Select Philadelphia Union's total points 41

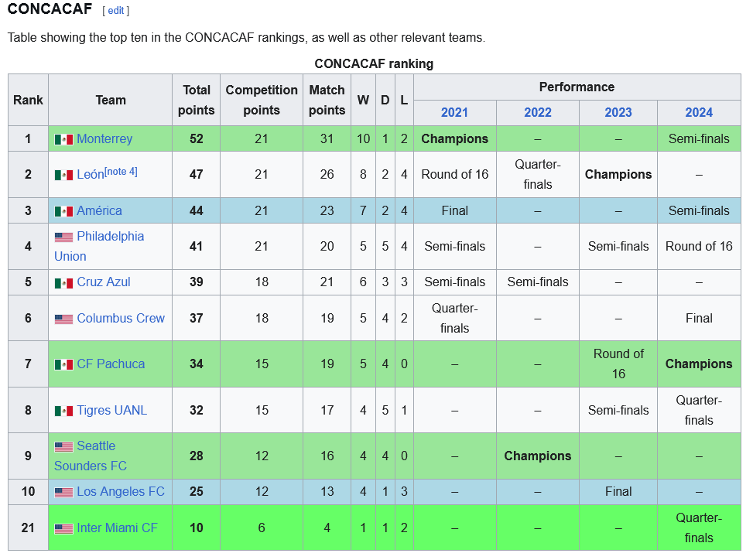197,246
